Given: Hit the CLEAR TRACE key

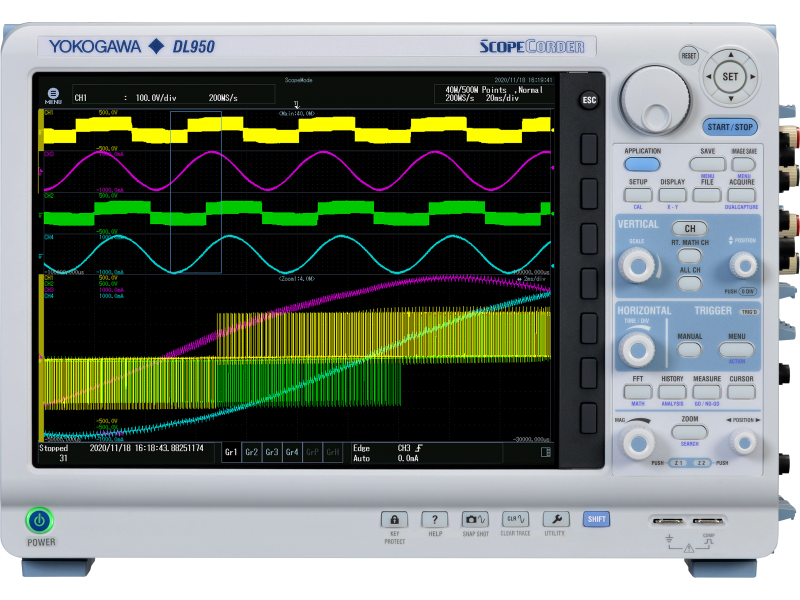Looking at the screenshot, I should point(515,520).
